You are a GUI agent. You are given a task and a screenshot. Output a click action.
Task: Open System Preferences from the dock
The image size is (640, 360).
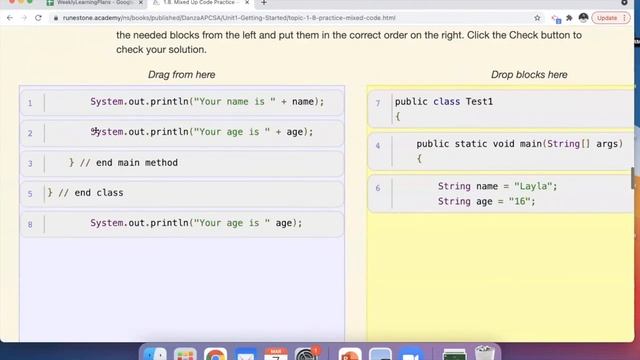click(306, 354)
